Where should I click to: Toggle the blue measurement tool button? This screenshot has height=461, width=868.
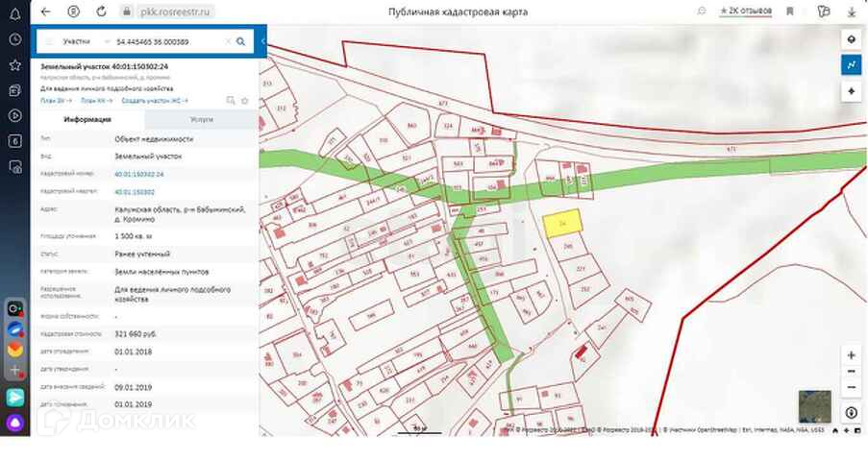pos(852,64)
